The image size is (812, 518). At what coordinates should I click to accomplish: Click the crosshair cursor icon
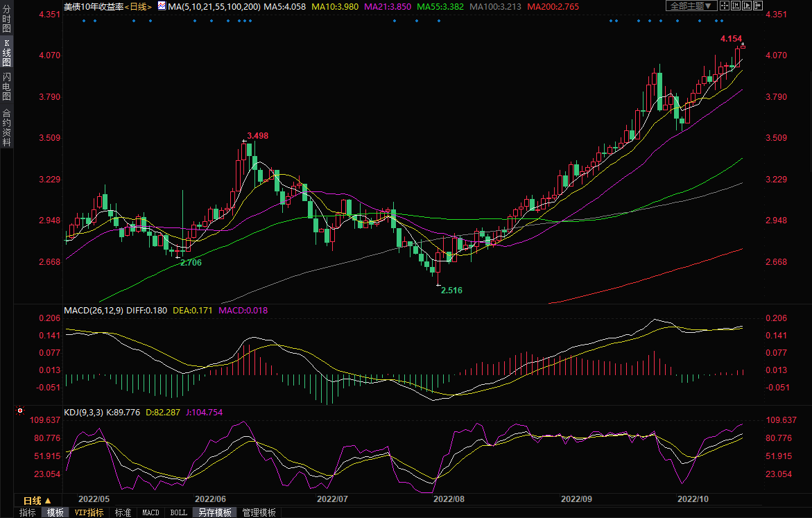pos(725,6)
